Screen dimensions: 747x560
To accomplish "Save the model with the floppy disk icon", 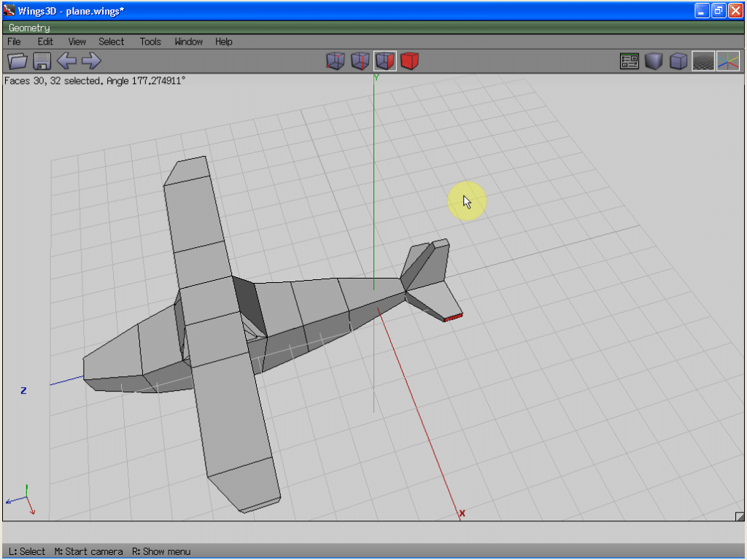I will [x=42, y=61].
